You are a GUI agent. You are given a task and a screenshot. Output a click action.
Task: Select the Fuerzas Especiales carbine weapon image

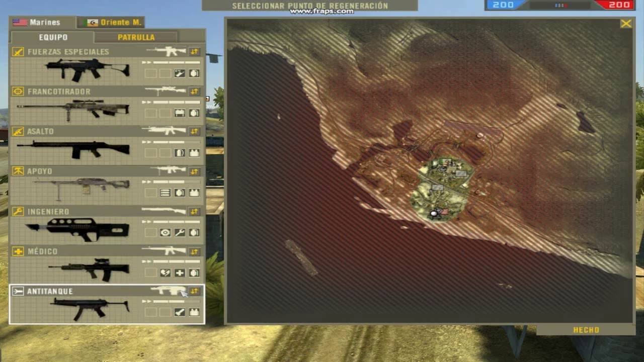pos(88,69)
